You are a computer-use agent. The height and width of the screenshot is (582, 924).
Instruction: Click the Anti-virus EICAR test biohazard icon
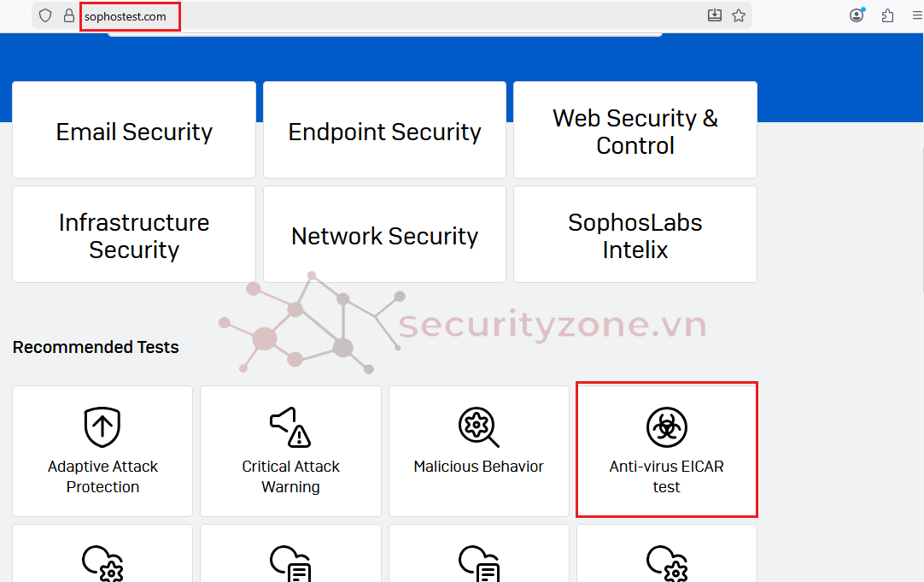(x=666, y=427)
